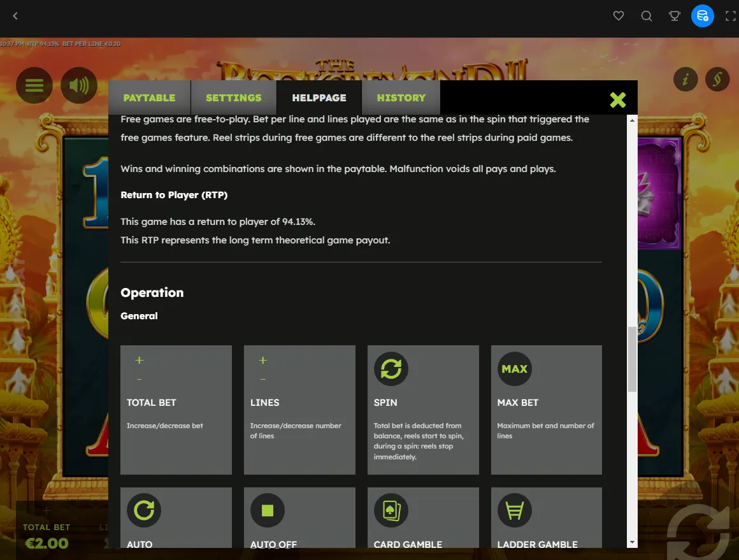Click 'This game has a return to player' text
Screen dimensions: 739x560
218,222
